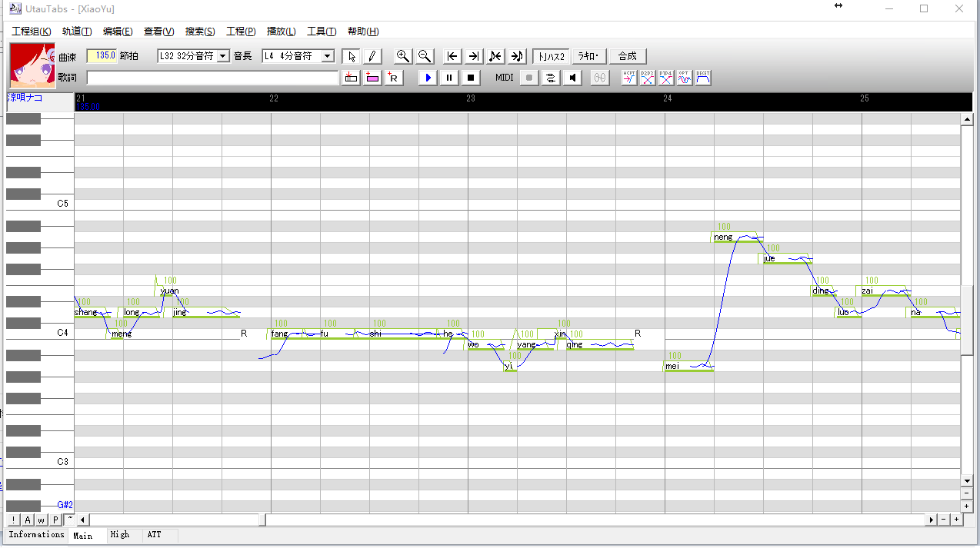This screenshot has height=548, width=980.
Task: Select the arrow pointer tool
Action: 352,56
